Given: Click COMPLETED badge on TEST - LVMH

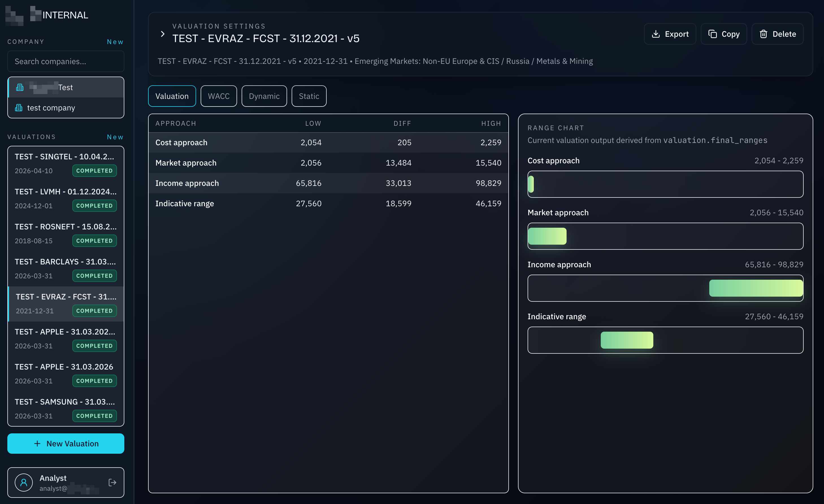Looking at the screenshot, I should coord(94,206).
